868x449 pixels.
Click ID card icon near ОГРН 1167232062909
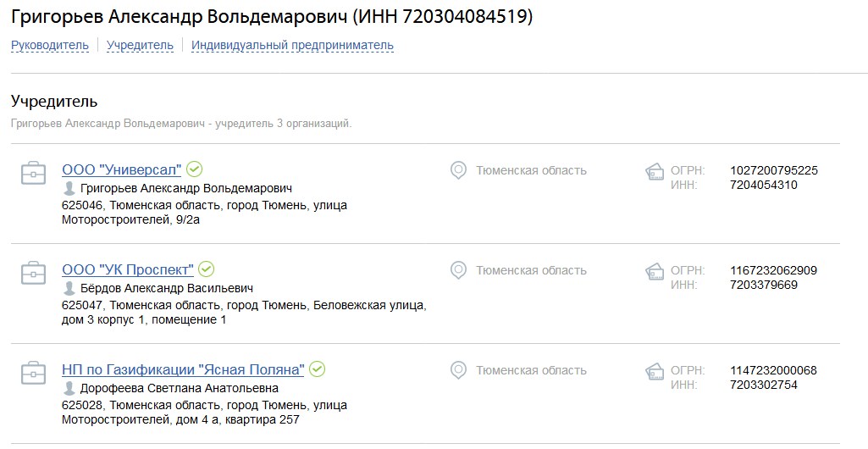tap(655, 272)
